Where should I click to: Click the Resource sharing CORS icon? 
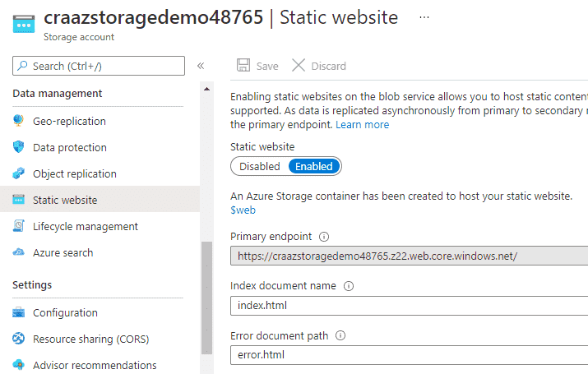click(18, 339)
